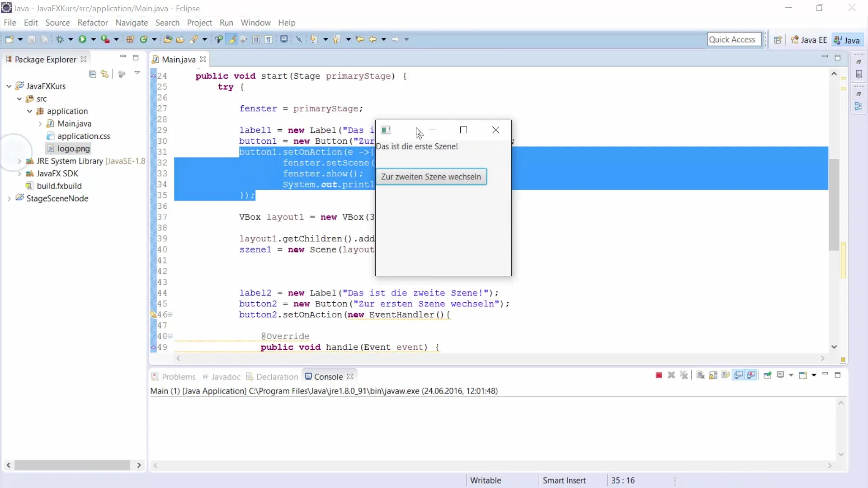
Task: Toggle Show Whitespace Characters pilcrow icon
Action: click(269, 39)
